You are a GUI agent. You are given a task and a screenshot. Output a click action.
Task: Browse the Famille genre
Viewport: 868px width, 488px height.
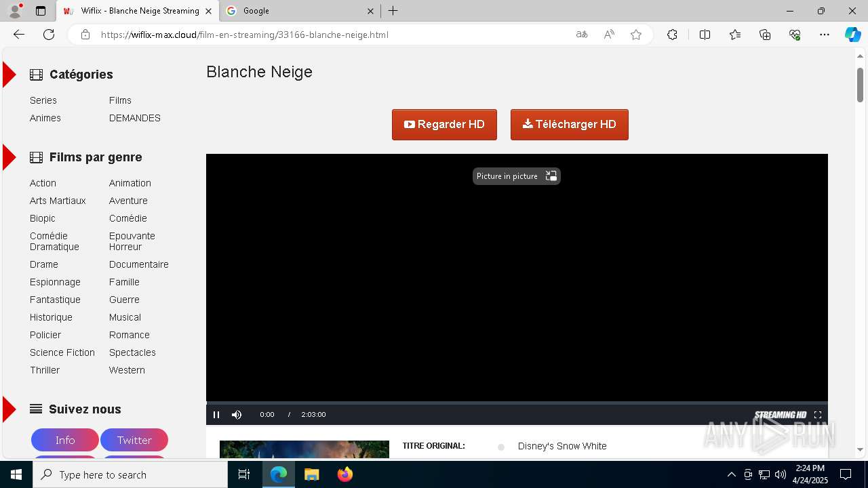pyautogui.click(x=124, y=282)
